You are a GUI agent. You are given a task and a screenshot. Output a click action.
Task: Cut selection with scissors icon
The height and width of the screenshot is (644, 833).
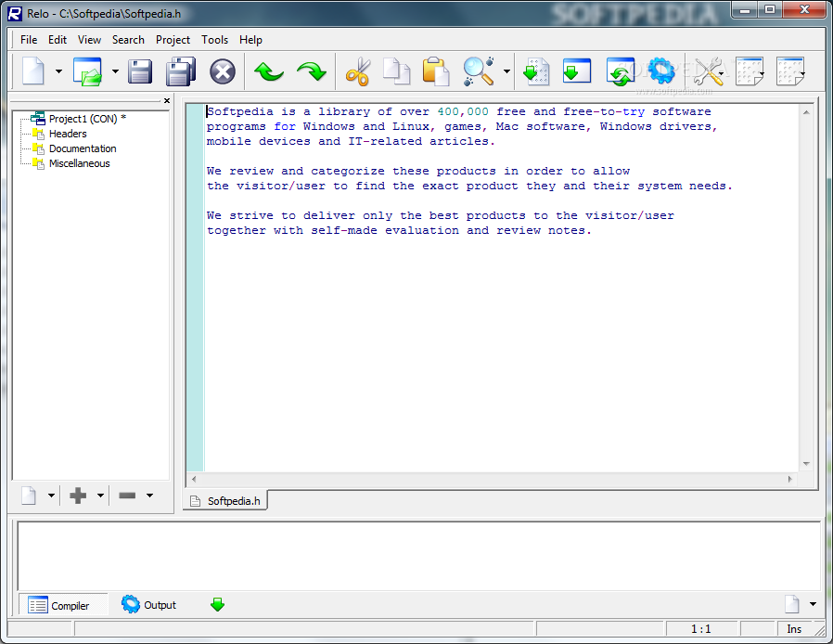click(358, 71)
